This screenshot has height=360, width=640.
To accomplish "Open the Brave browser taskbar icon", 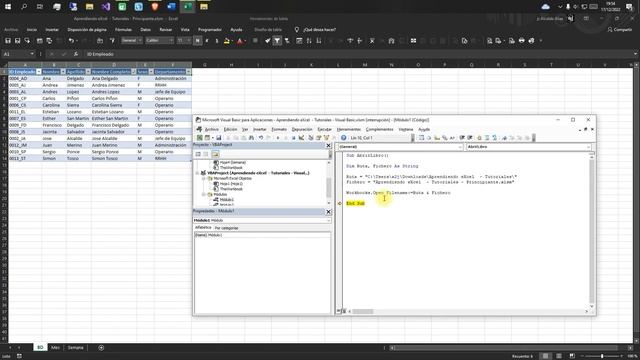I will [x=155, y=7].
